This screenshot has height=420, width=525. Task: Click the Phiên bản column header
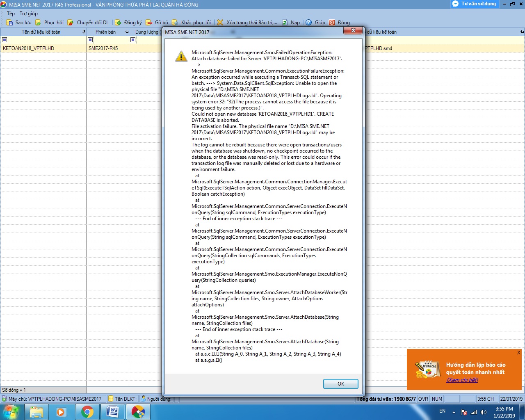click(105, 32)
